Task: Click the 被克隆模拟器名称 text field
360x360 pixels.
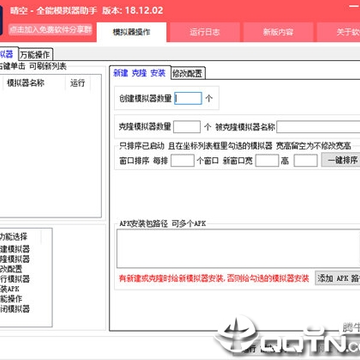Action: [x=318, y=127]
